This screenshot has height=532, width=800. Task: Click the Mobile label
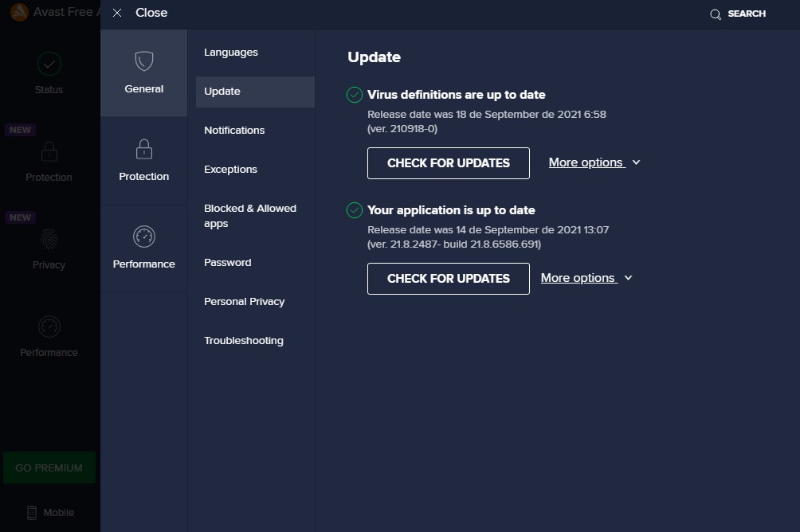pos(59,513)
